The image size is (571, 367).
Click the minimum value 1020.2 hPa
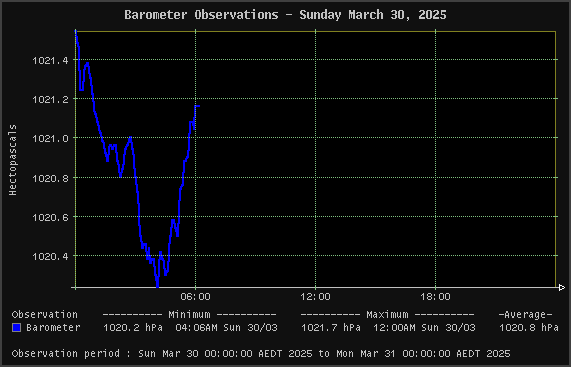point(133,328)
